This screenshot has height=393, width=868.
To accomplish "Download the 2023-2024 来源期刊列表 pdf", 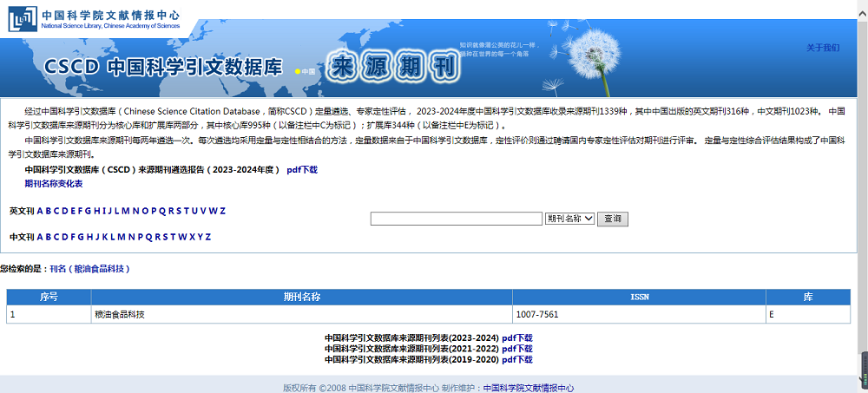I will coord(517,337).
